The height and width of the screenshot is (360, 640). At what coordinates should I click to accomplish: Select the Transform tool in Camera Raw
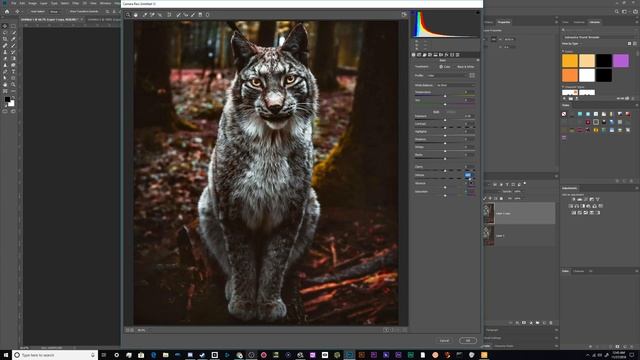point(169,15)
